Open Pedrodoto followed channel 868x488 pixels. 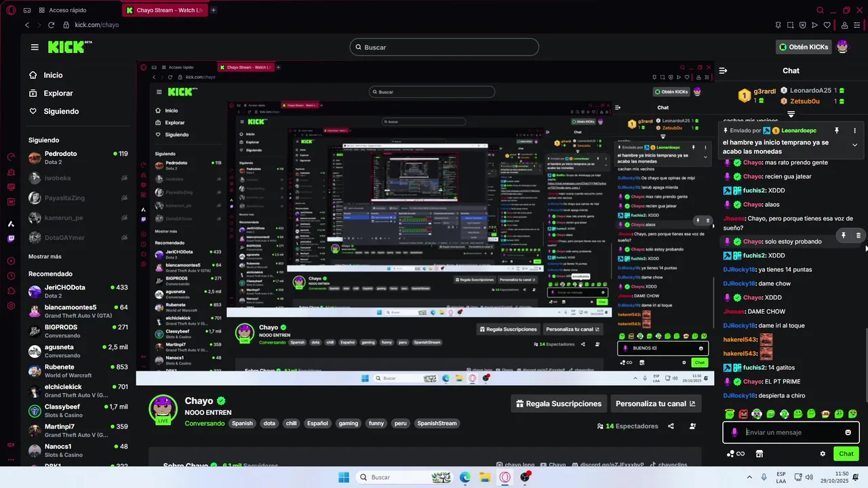pyautogui.click(x=78, y=158)
